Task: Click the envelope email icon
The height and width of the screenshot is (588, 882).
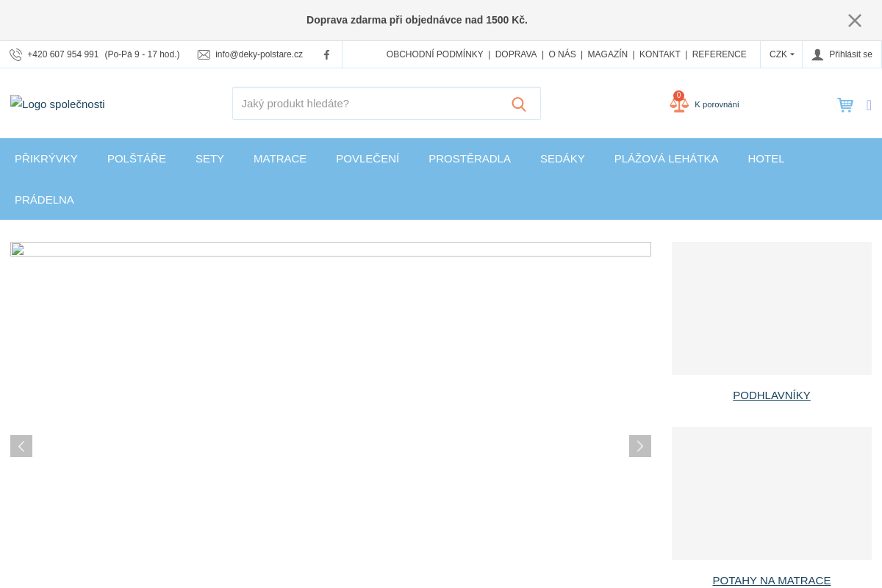Action: point(204,55)
